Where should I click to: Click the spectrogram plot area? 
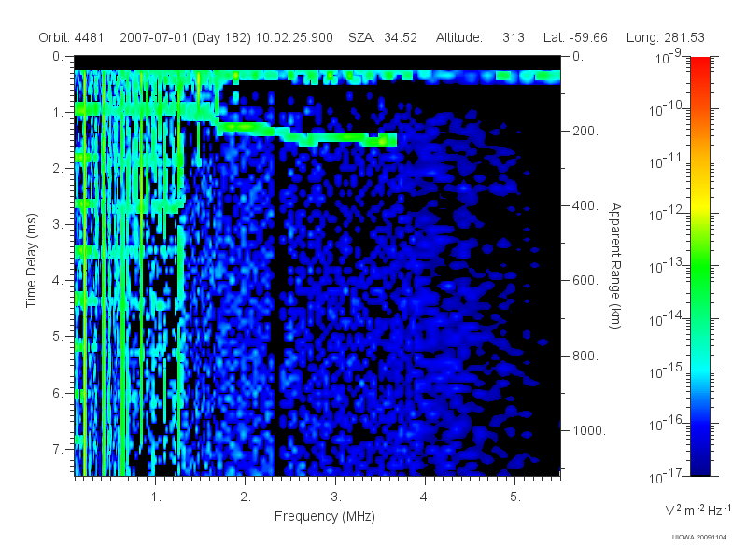317,266
